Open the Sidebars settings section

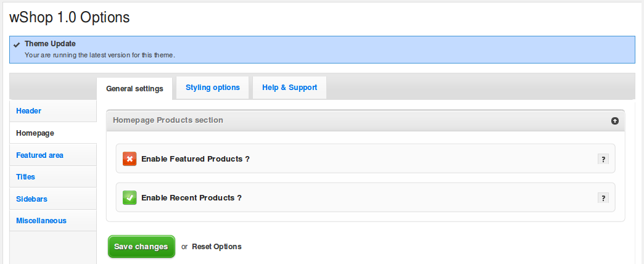click(x=53, y=199)
